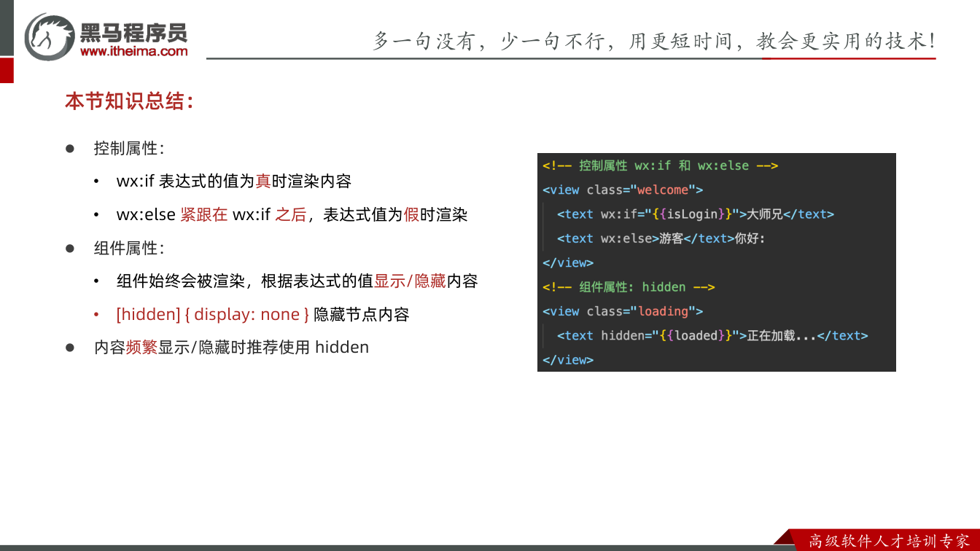Image resolution: width=980 pixels, height=551 pixels.
Task: Click the 内容频繁显示/隐藏 recommendation line
Action: (x=231, y=347)
